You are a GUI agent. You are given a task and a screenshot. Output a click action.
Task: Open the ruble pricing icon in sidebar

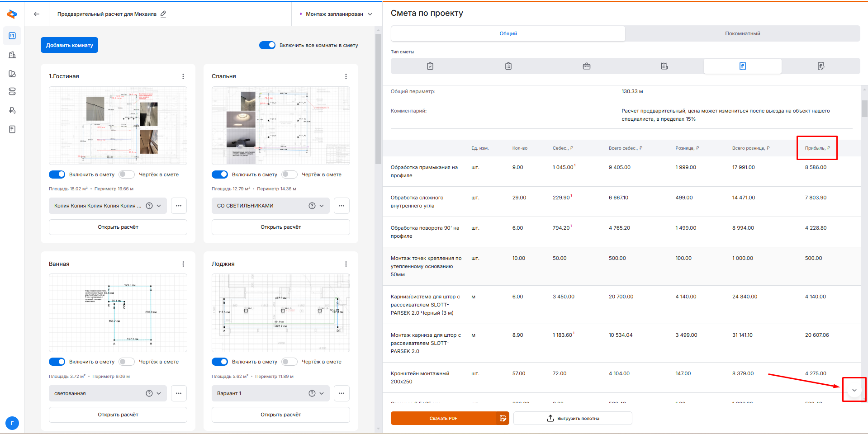[x=12, y=110]
